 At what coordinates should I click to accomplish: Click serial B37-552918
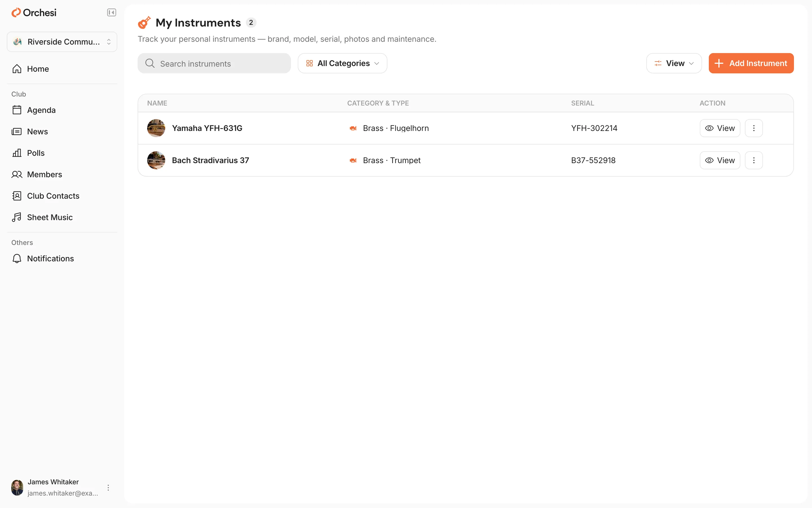click(x=593, y=160)
